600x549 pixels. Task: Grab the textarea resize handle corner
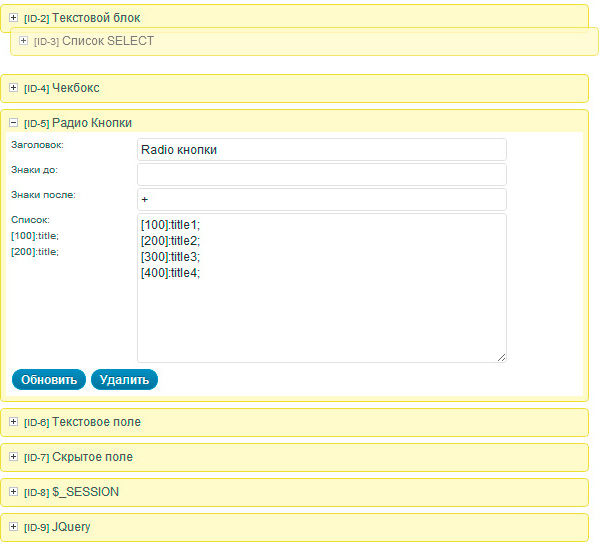coord(501,357)
